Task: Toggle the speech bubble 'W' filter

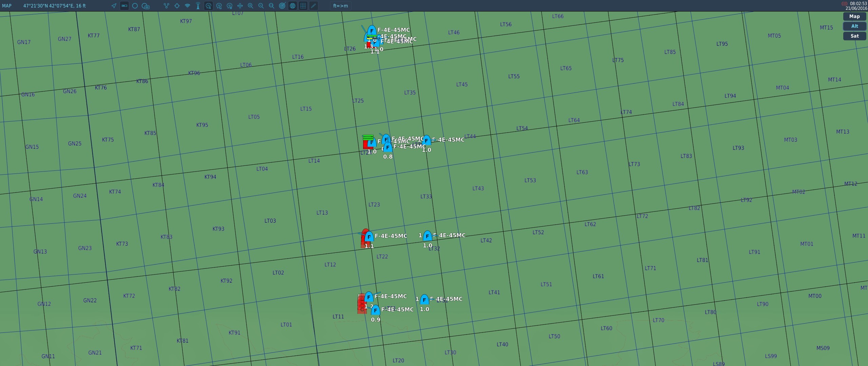Action: point(230,6)
